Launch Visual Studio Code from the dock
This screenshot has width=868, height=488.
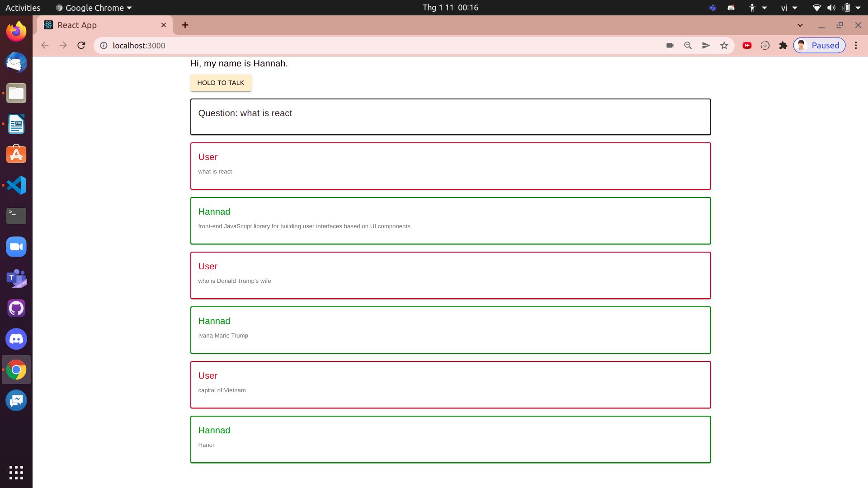point(16,185)
